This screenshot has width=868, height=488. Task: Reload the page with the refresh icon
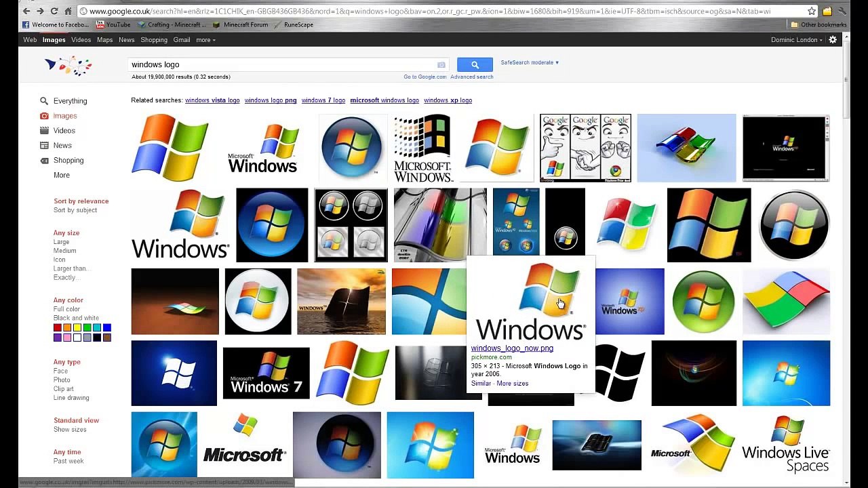click(54, 11)
